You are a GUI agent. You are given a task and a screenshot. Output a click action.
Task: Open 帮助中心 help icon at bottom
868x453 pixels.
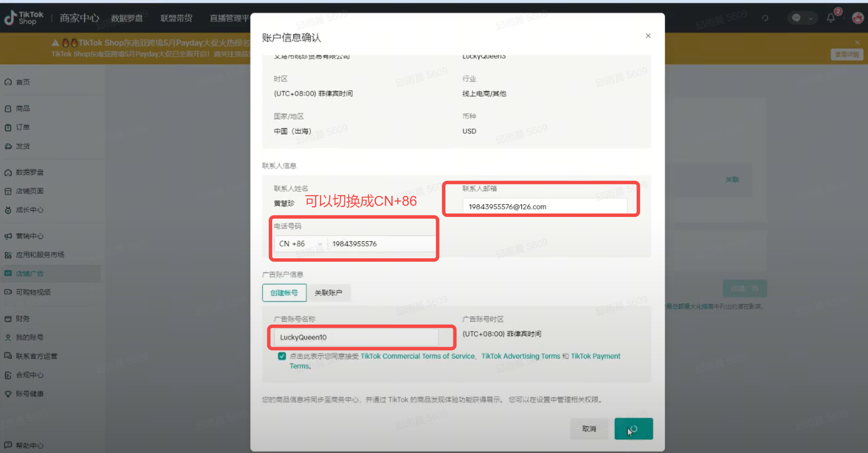point(8,445)
